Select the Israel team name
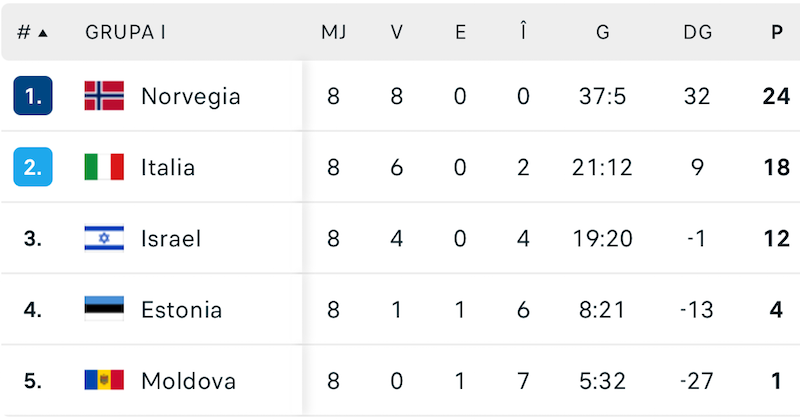The image size is (800, 420). click(171, 238)
